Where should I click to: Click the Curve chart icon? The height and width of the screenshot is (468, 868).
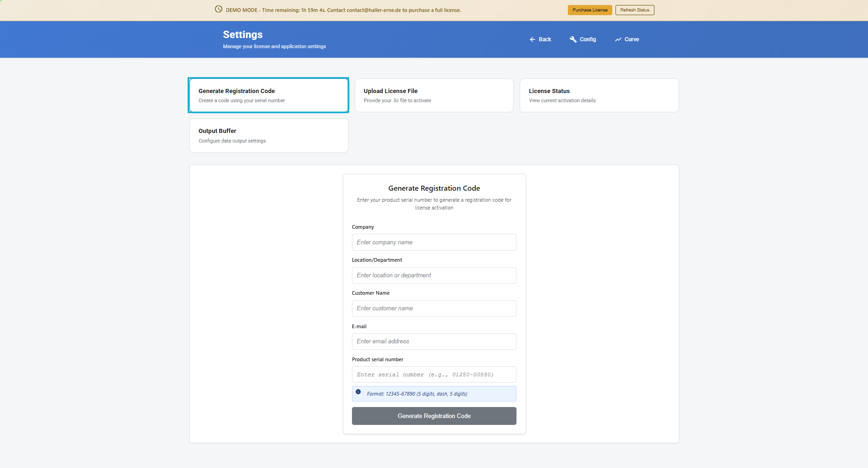pos(618,39)
